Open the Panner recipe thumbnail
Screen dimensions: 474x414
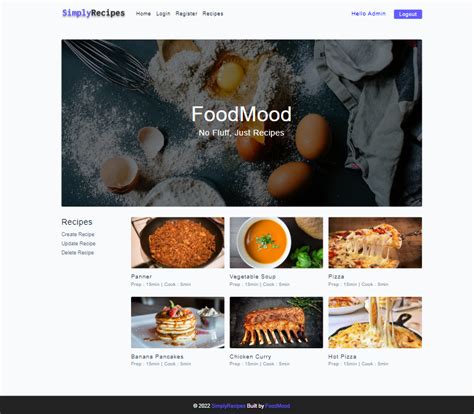tap(178, 243)
